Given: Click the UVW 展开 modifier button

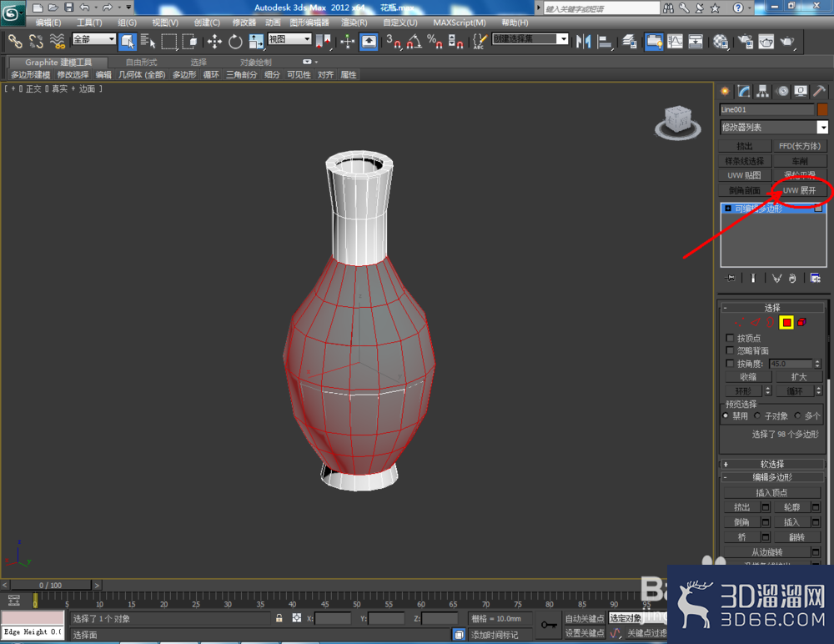Looking at the screenshot, I should point(800,190).
